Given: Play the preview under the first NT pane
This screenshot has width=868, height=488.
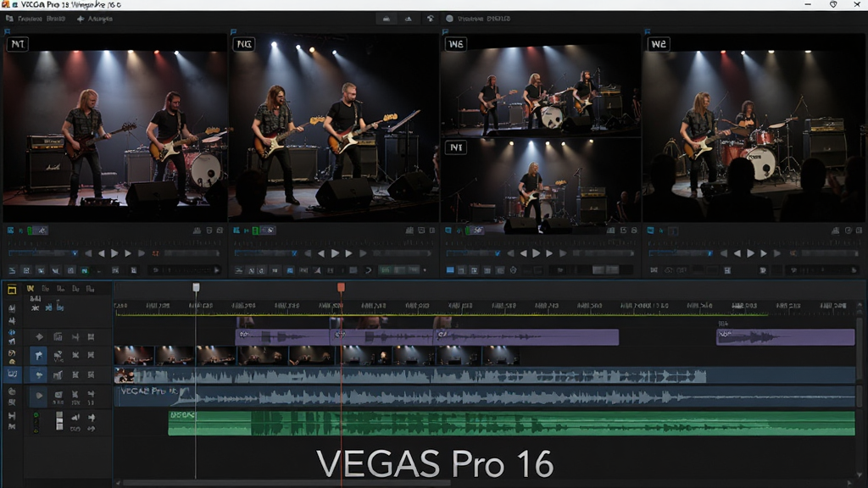Looking at the screenshot, I should (x=114, y=253).
